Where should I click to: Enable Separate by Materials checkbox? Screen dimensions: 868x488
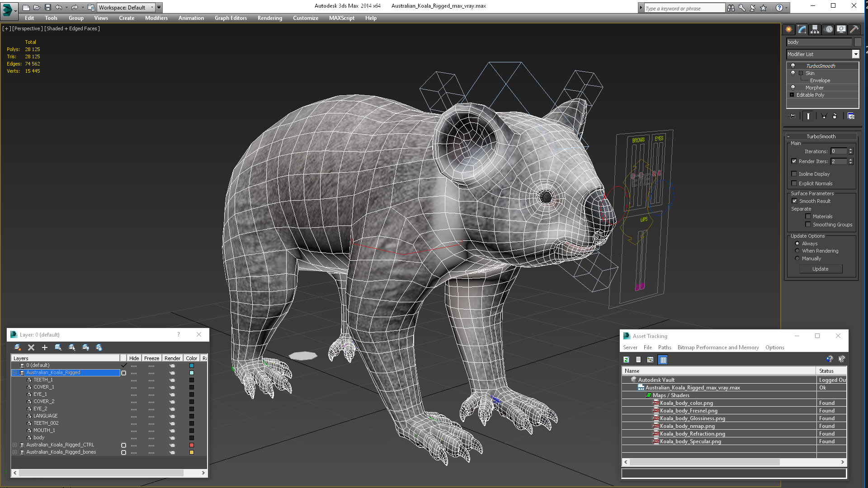pos(808,216)
